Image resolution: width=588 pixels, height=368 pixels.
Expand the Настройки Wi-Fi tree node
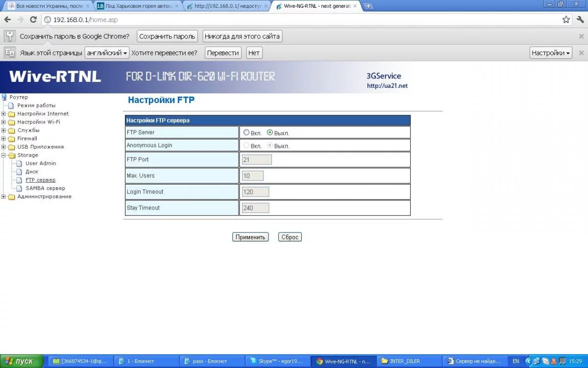pos(3,122)
